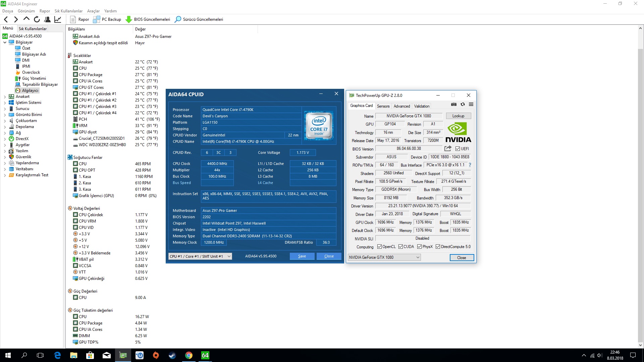Image resolution: width=644 pixels, height=362 pixels.
Task: Select the CPU Package temperature row
Action: click(115, 75)
